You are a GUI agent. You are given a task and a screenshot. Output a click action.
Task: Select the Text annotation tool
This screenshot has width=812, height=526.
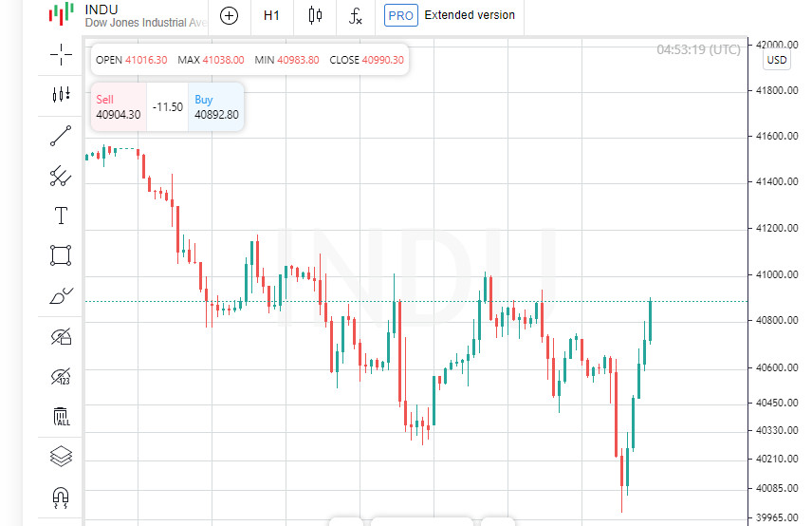(61, 216)
